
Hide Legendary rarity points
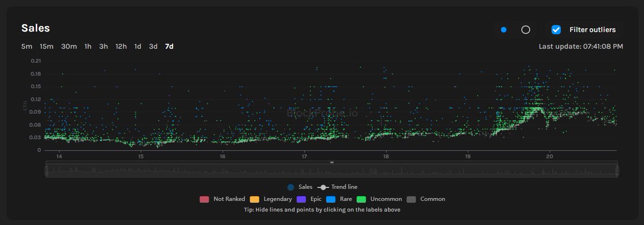click(x=270, y=199)
